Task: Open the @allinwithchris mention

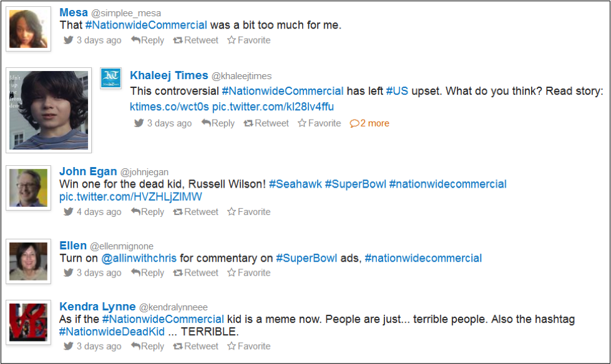Action: (139, 258)
